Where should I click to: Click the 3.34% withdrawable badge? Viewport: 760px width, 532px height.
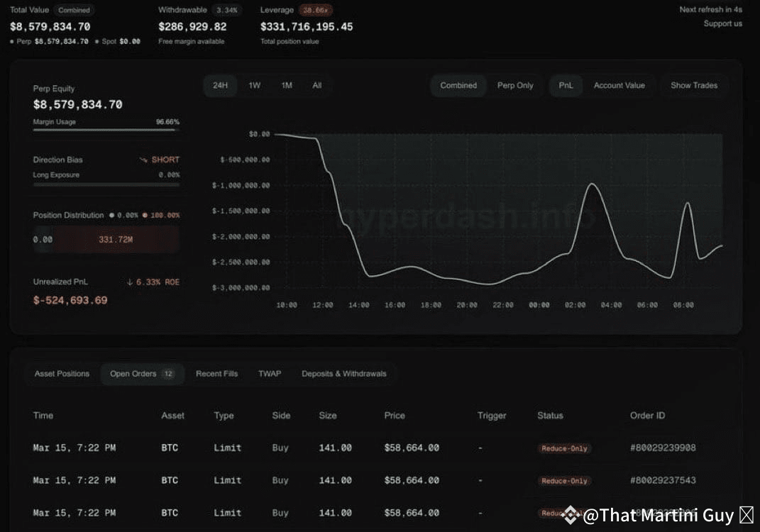tap(226, 10)
